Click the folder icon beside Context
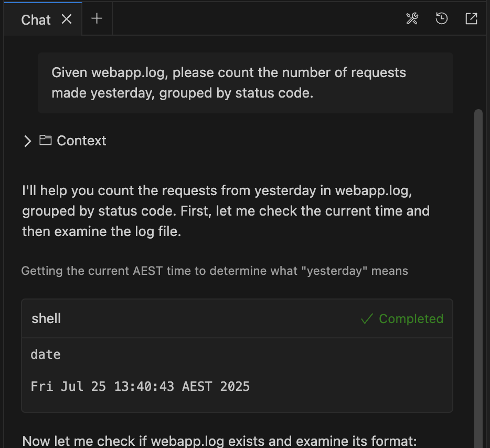This screenshot has width=490, height=448. coord(45,141)
